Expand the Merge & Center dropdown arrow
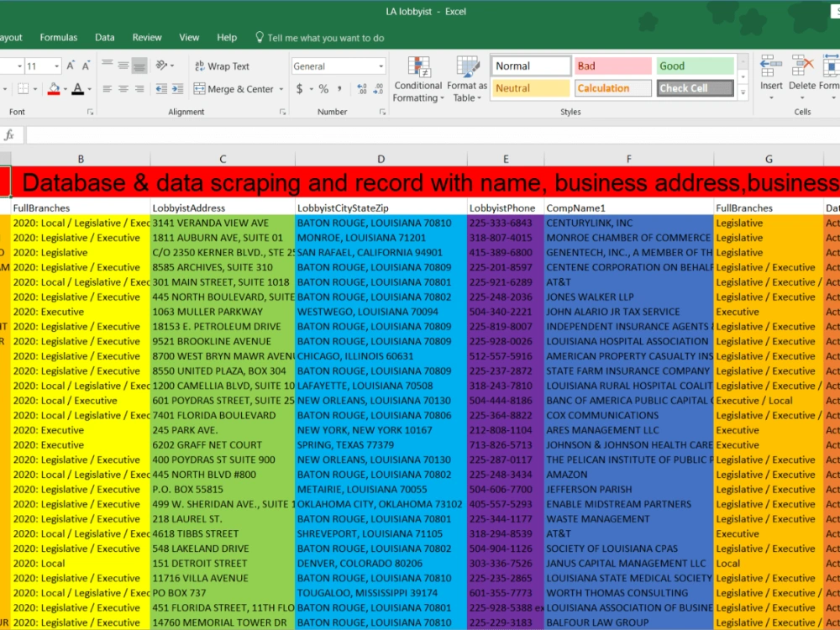Viewport: 840px width, 630px height. [281, 89]
